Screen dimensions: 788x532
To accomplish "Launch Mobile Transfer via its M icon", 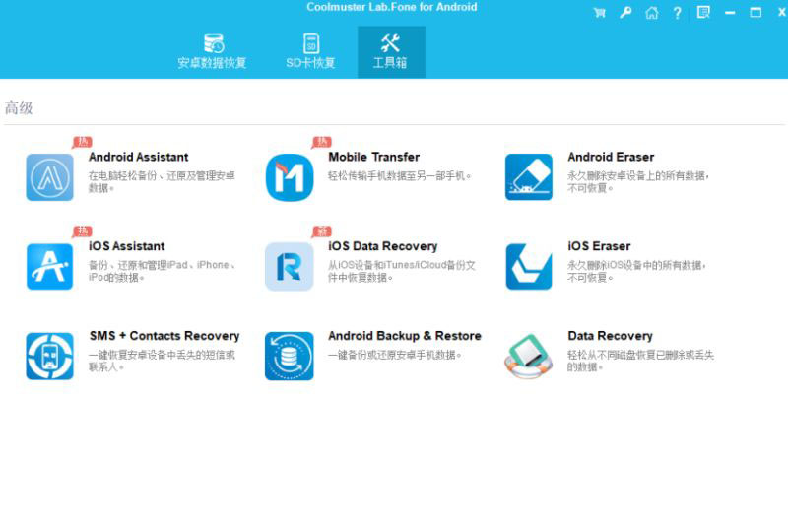I will coord(289,177).
